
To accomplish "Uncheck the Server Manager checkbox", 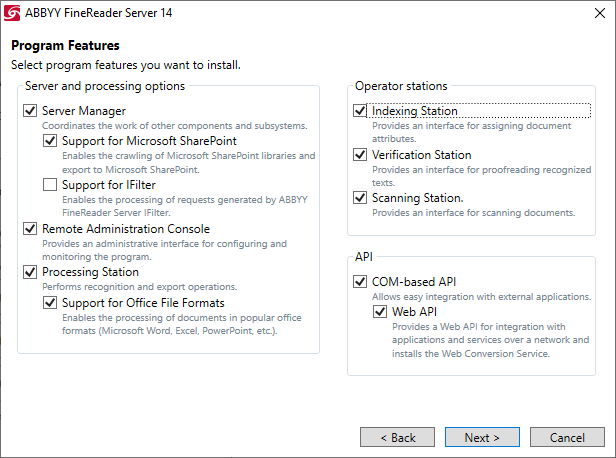I will coord(30,111).
